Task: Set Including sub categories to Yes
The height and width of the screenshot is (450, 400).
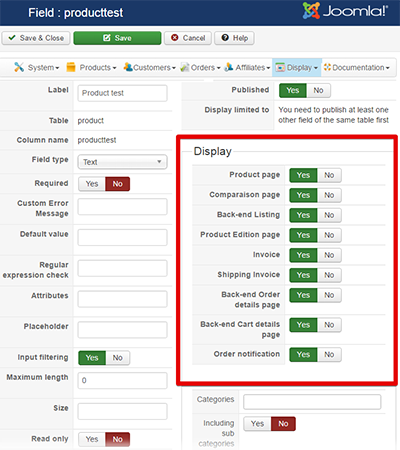Action: click(x=257, y=424)
